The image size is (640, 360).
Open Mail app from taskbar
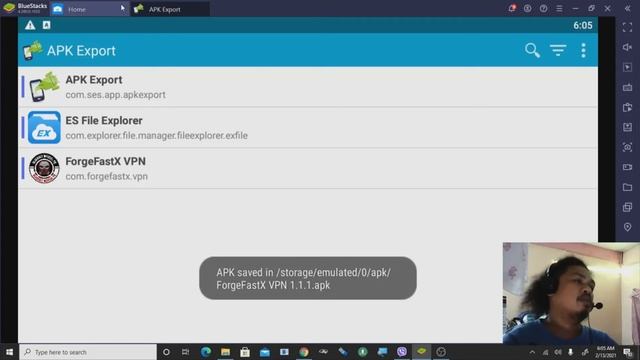[x=264, y=352]
